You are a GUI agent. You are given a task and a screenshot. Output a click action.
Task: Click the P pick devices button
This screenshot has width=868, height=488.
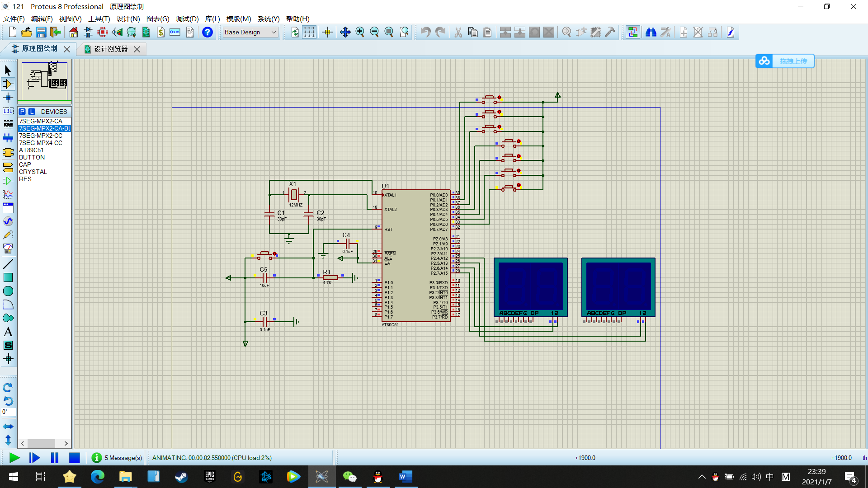22,112
